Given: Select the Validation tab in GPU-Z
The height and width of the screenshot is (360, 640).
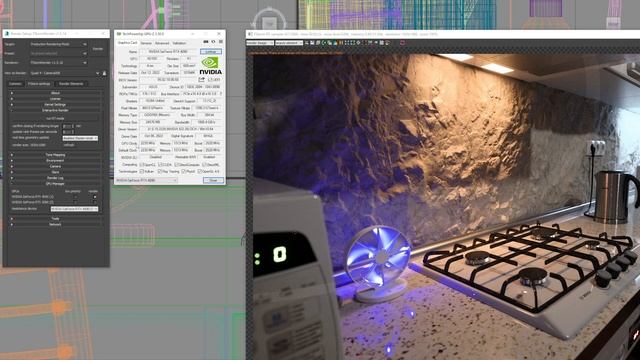Looking at the screenshot, I should click(x=179, y=43).
